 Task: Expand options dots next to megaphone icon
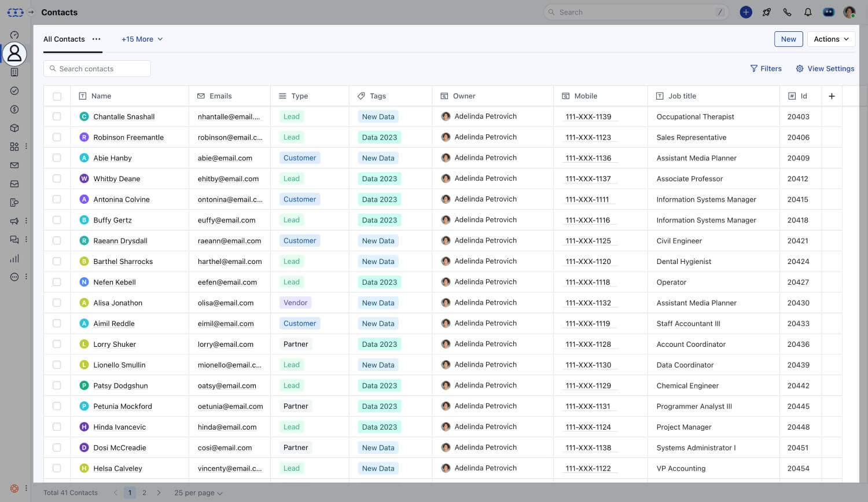26,221
